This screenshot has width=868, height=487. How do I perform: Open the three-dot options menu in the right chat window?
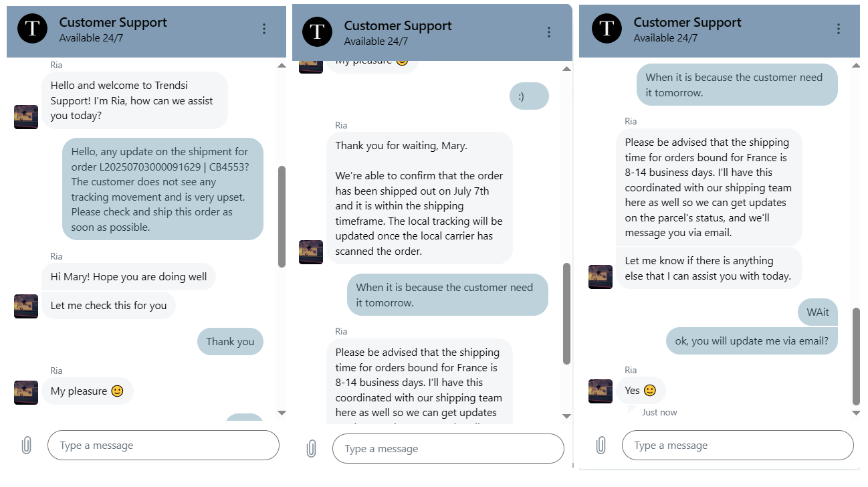[839, 29]
